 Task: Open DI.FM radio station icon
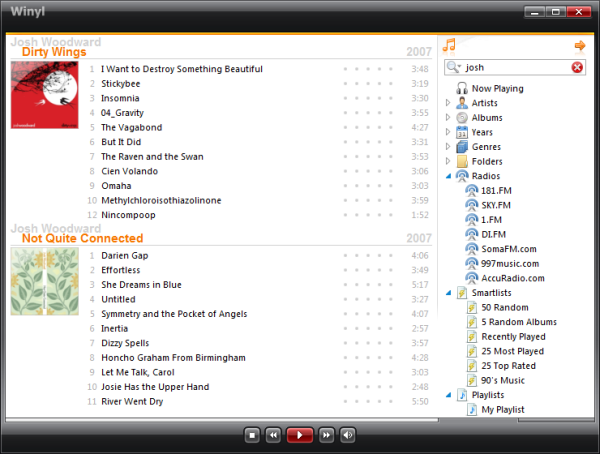click(471, 234)
